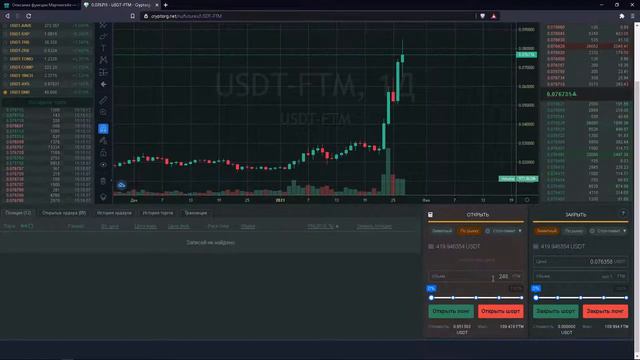Screen dimensions: 640x360
Task: Open the PNL(ROE %) column dropdown
Action: (x=337, y=226)
